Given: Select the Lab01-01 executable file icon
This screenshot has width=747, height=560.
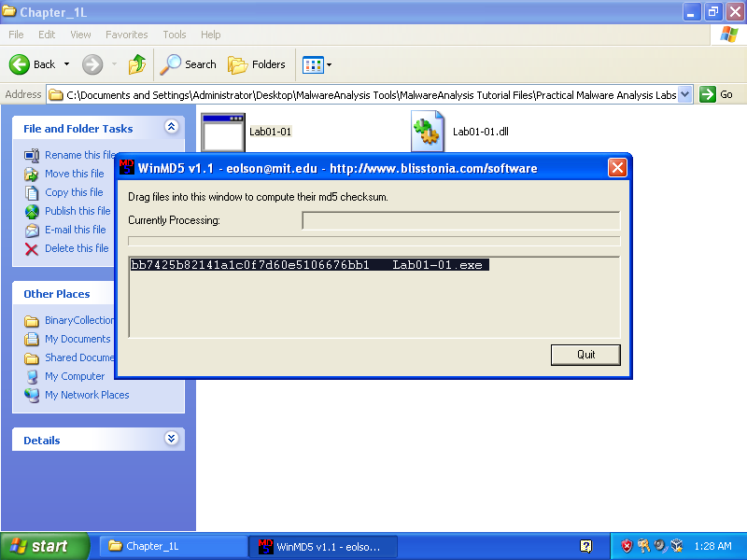Looking at the screenshot, I should (223, 132).
